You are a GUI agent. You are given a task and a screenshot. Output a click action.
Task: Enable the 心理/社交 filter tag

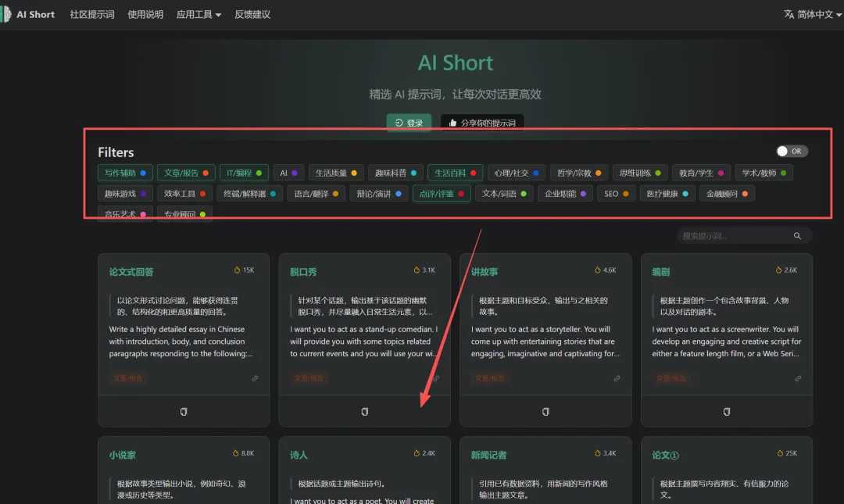click(517, 173)
